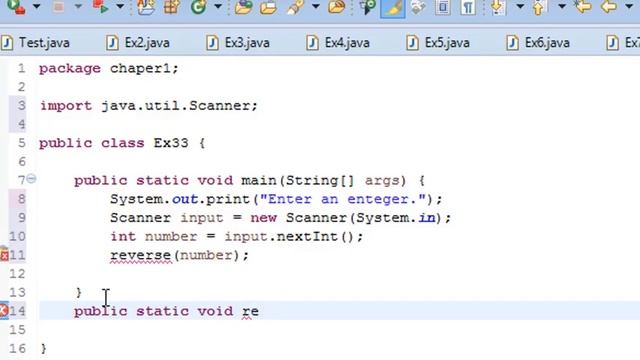Click the New Java Project icon
Viewport: 640px width, 360px height.
tap(146, 7)
